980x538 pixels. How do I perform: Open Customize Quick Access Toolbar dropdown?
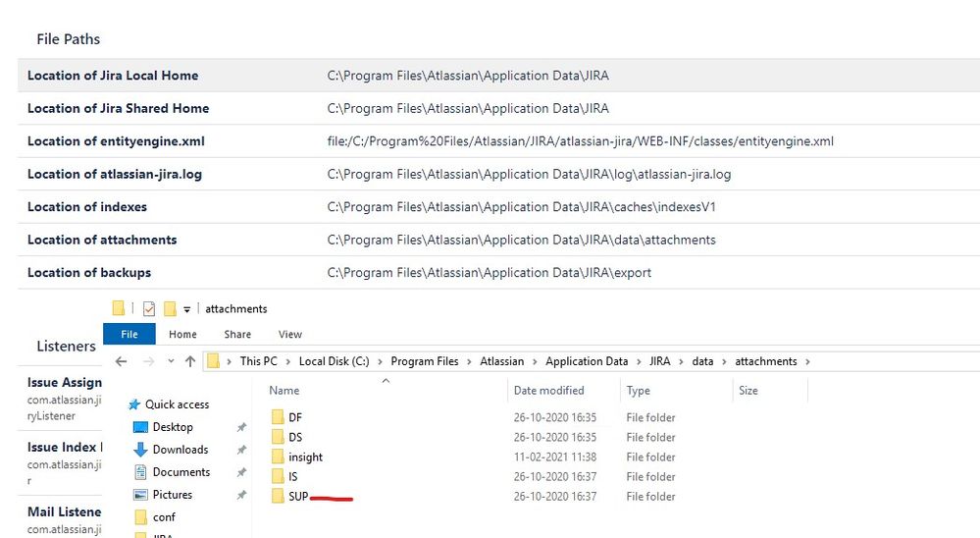point(186,309)
